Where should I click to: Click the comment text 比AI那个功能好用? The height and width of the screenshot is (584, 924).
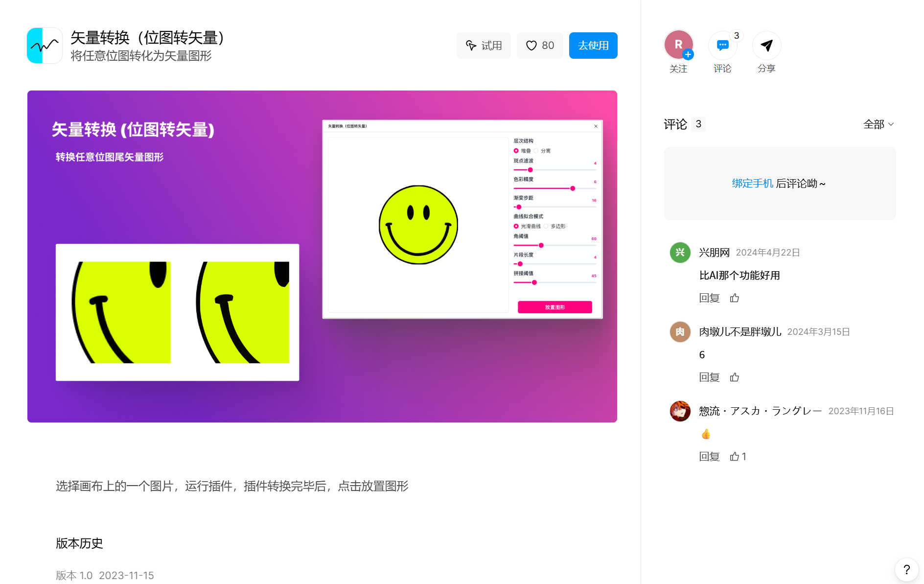(x=739, y=276)
